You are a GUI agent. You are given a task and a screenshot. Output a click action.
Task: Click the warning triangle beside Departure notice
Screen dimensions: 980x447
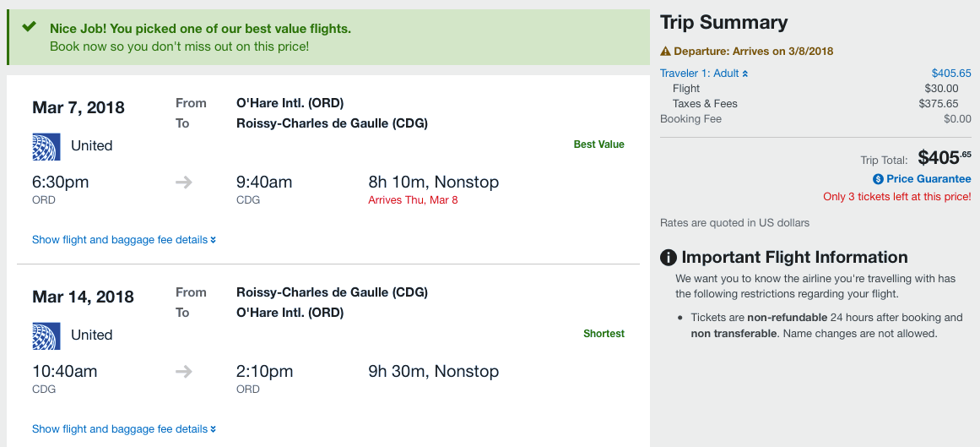pyautogui.click(x=665, y=52)
